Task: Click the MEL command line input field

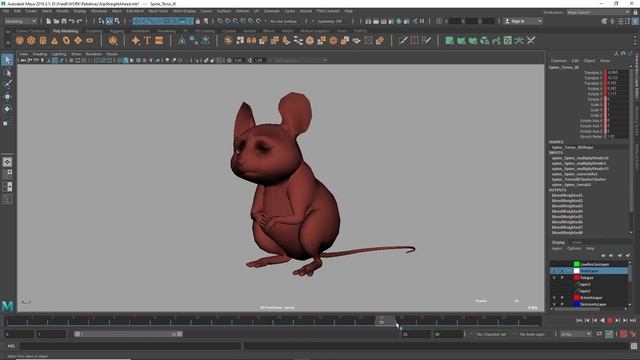Action: click(x=130, y=346)
